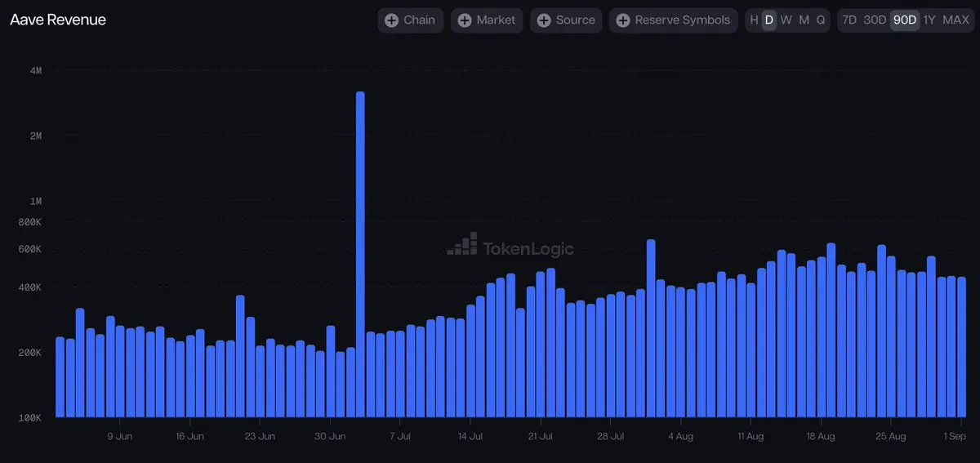This screenshot has width=980, height=463.
Task: Click the last bar near 1 Sep
Action: pyautogui.click(x=961, y=347)
